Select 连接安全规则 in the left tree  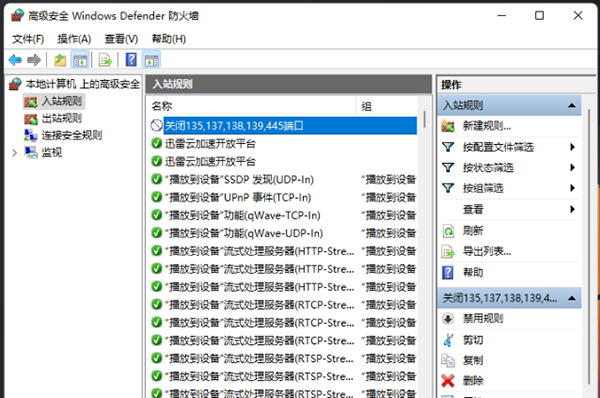tap(72, 135)
